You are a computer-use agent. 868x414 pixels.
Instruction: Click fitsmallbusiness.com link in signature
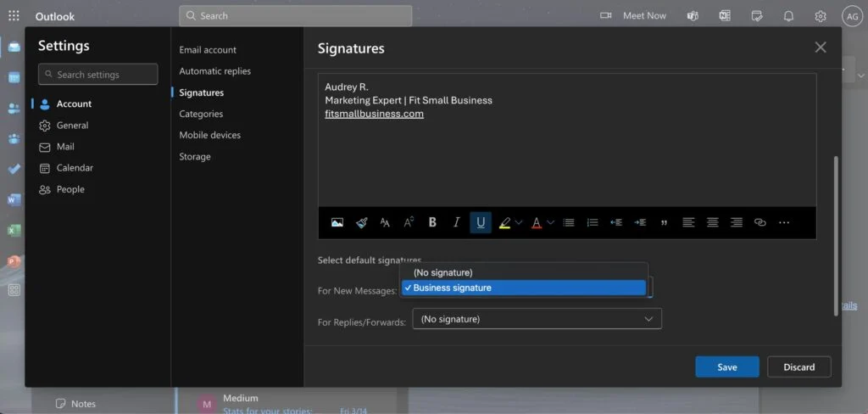(x=374, y=114)
